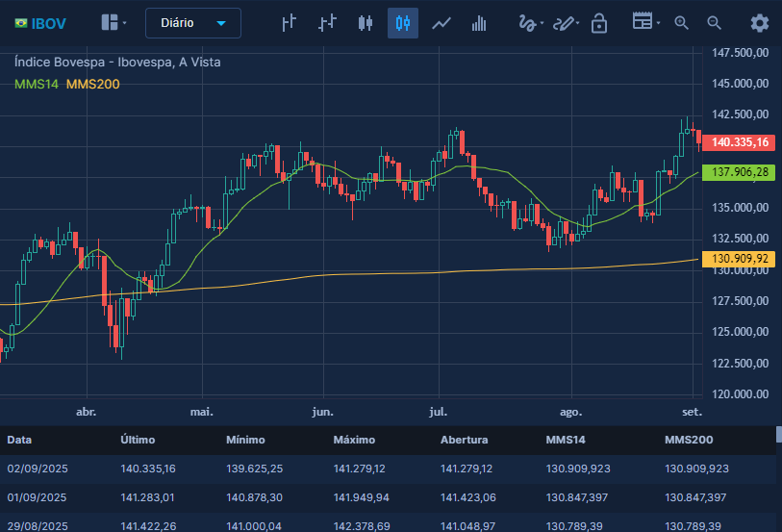Click the IBOV ticker symbol
The image size is (782, 532).
pyautogui.click(x=48, y=23)
